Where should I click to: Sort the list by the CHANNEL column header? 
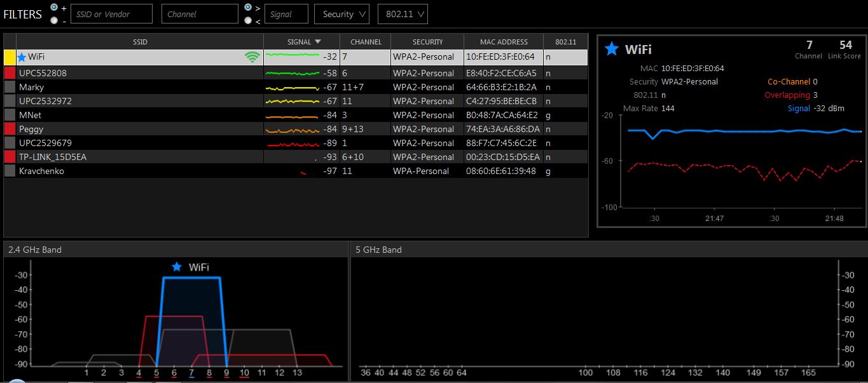point(366,42)
